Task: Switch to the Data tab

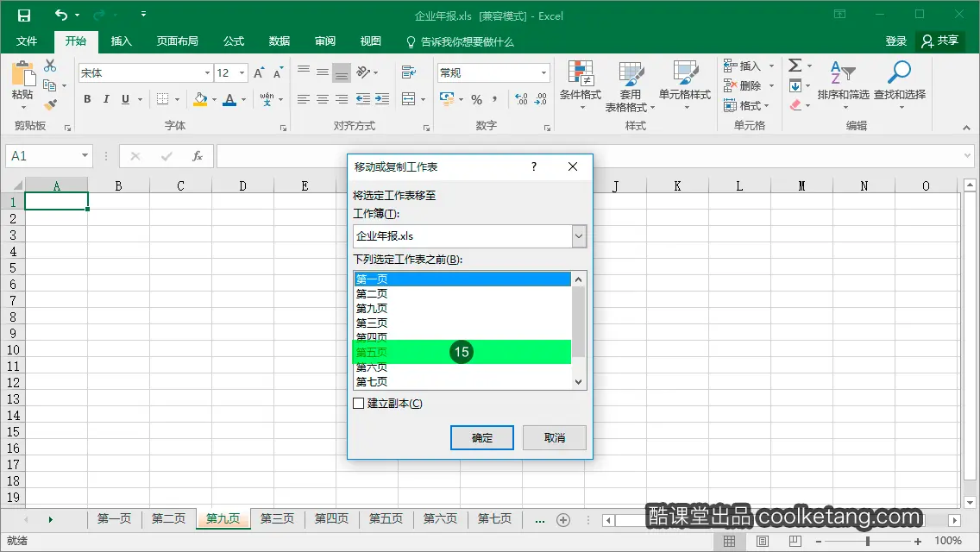Action: (x=280, y=41)
